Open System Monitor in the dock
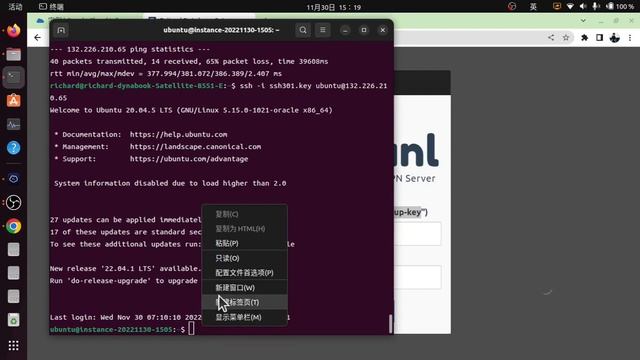The height and width of the screenshot is (360, 640). pos(13,124)
